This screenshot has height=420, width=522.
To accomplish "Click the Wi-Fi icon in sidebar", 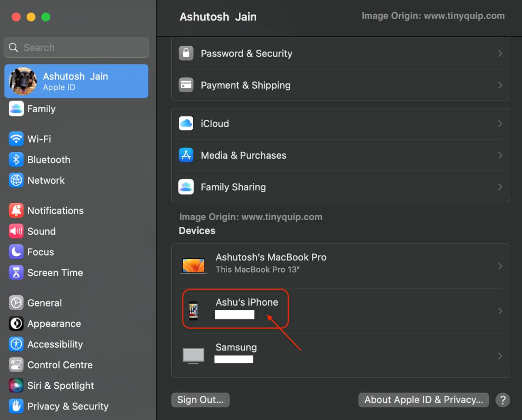I will [x=16, y=139].
